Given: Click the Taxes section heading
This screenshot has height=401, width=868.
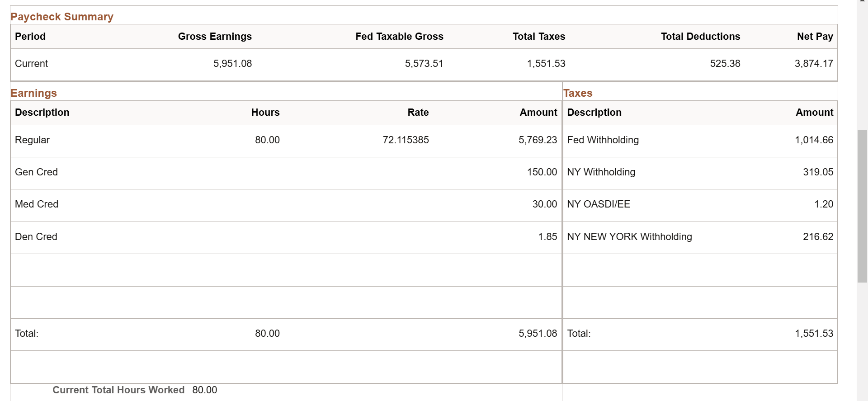Looking at the screenshot, I should click(x=578, y=93).
